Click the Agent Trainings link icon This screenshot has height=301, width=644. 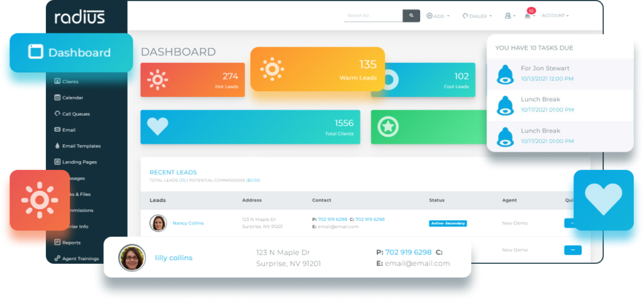tap(57, 258)
